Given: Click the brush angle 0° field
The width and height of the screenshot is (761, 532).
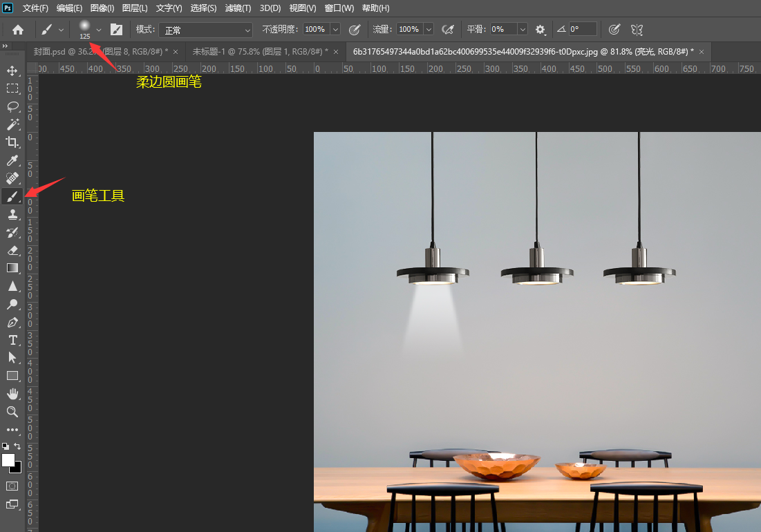Looking at the screenshot, I should (x=583, y=29).
